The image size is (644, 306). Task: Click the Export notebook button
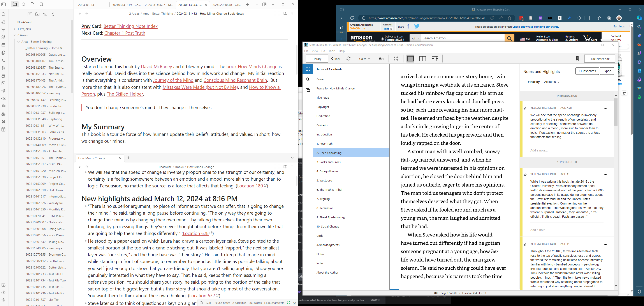click(x=607, y=71)
